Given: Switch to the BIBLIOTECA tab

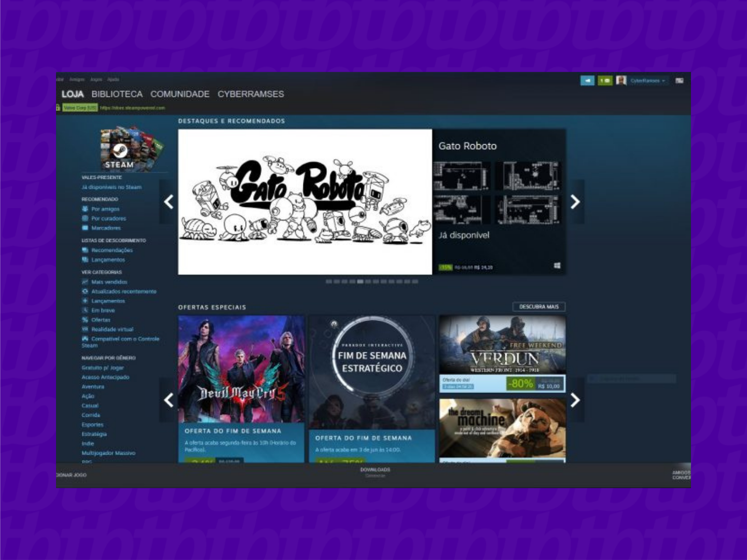Looking at the screenshot, I should [x=117, y=94].
